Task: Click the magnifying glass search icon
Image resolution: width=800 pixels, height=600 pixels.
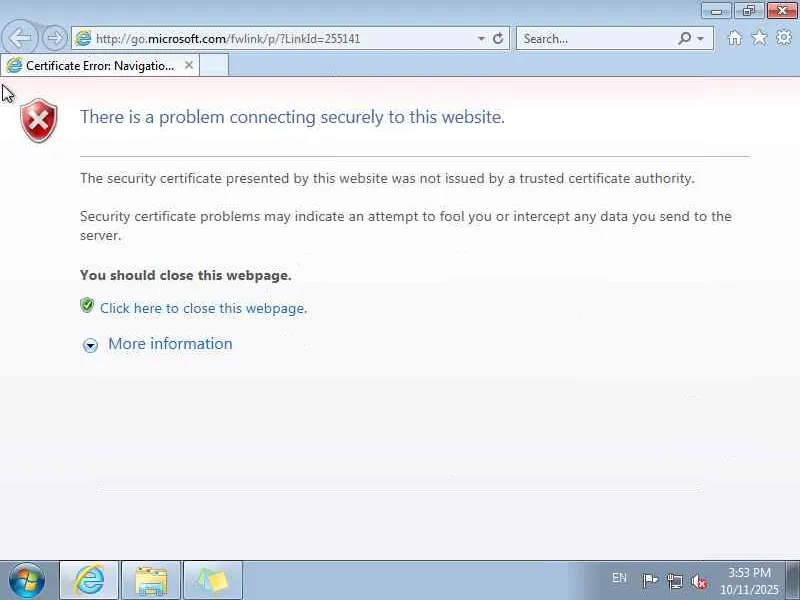Action: [x=685, y=38]
